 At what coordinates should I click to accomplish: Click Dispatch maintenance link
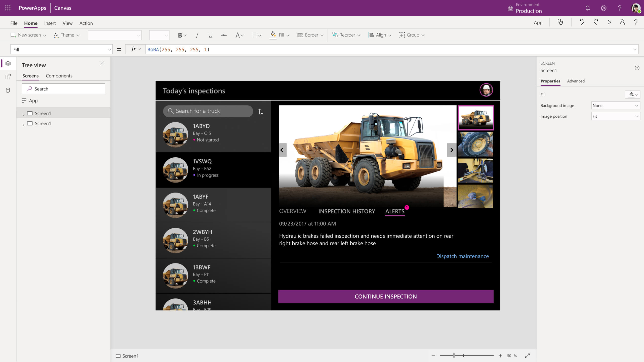(462, 256)
